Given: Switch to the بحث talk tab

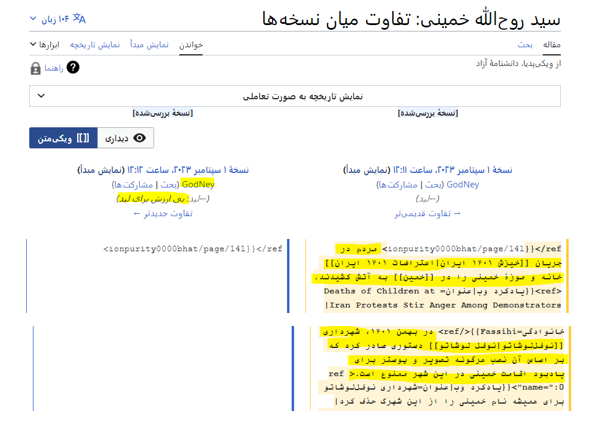Looking at the screenshot, I should point(525,45).
